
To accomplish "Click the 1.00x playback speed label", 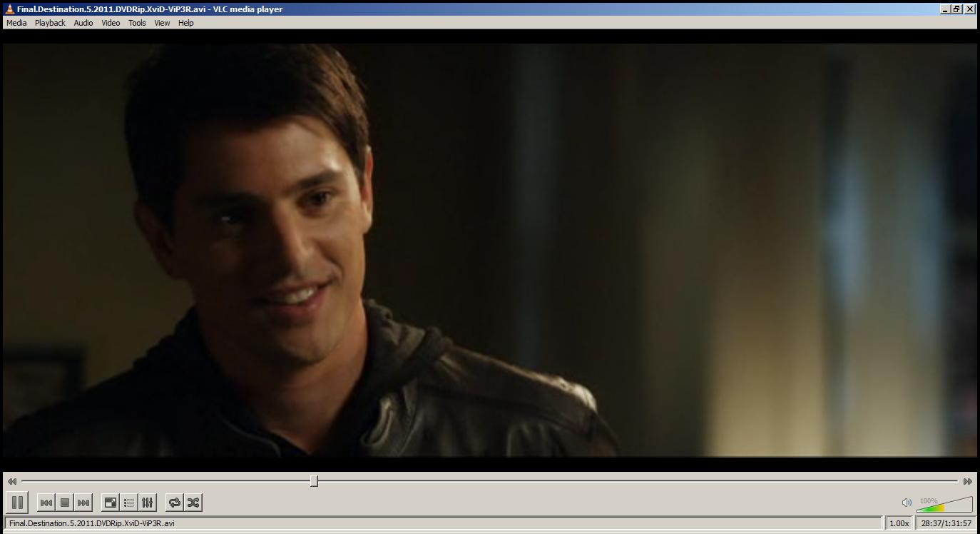I will click(899, 523).
